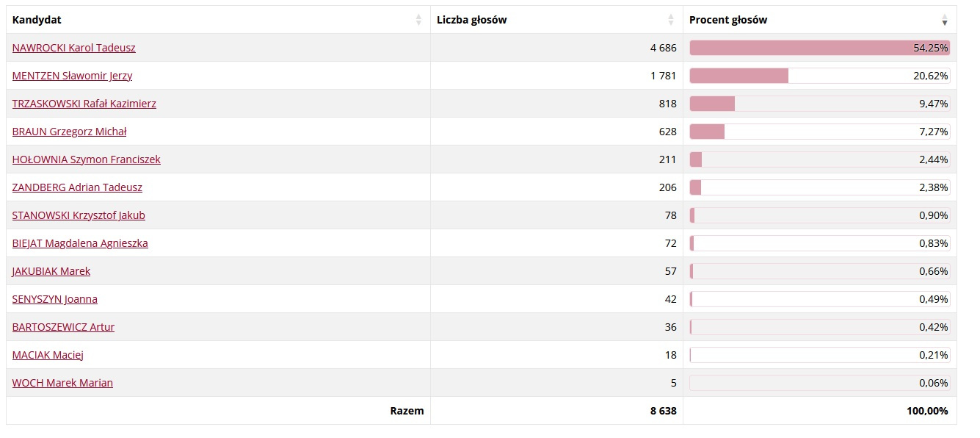Open HOŁOWNIA Szymon Franciszek link

pyautogui.click(x=87, y=159)
